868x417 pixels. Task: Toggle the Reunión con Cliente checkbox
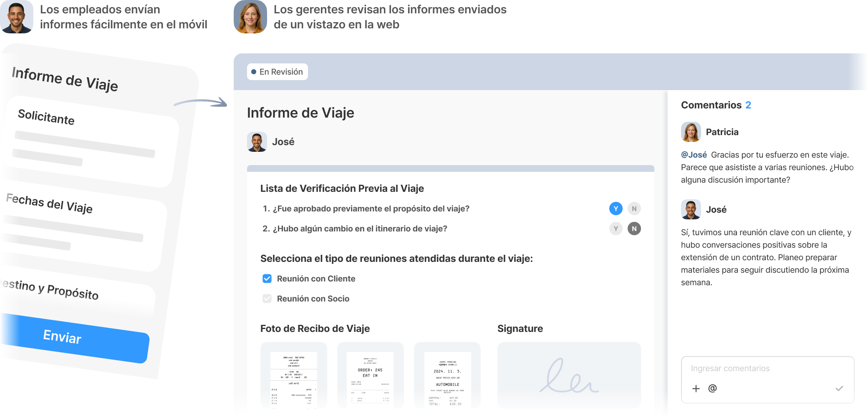267,279
